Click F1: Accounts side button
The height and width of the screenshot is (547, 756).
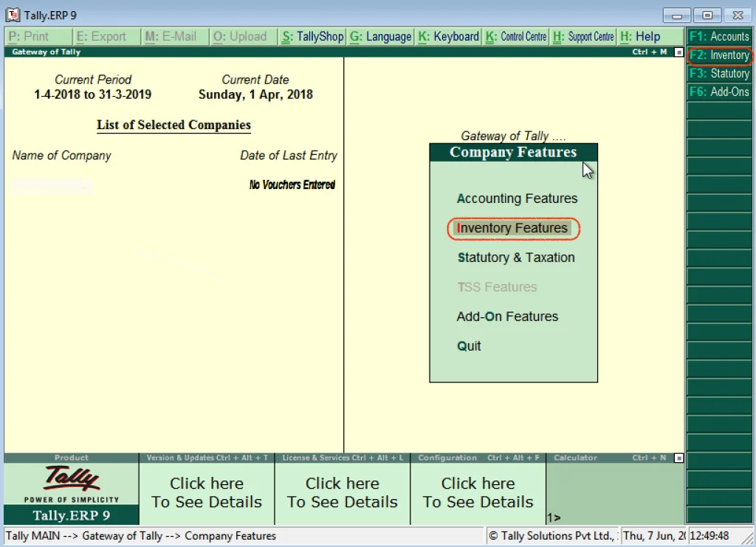pos(719,37)
